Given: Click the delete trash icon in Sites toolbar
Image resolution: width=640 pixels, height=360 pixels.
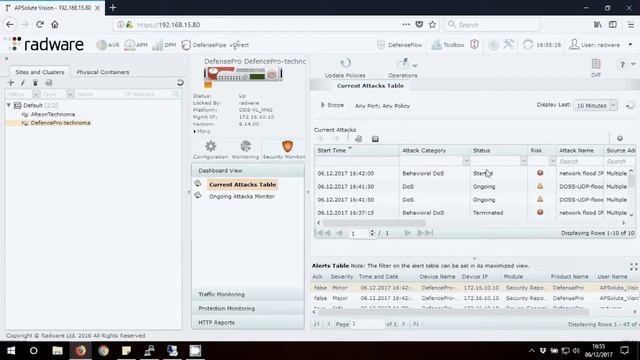Looking at the screenshot, I should pyautogui.click(x=35, y=83).
